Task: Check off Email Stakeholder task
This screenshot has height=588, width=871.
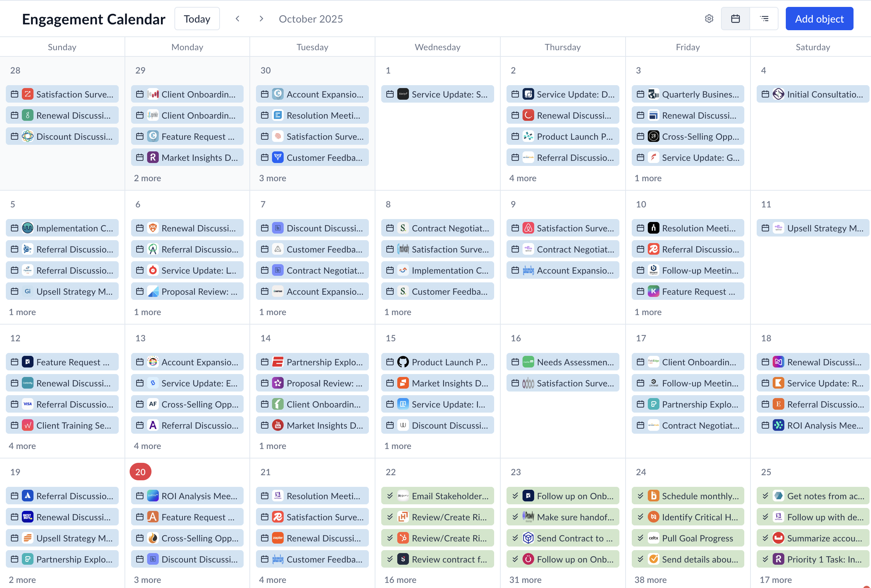Action: click(390, 496)
